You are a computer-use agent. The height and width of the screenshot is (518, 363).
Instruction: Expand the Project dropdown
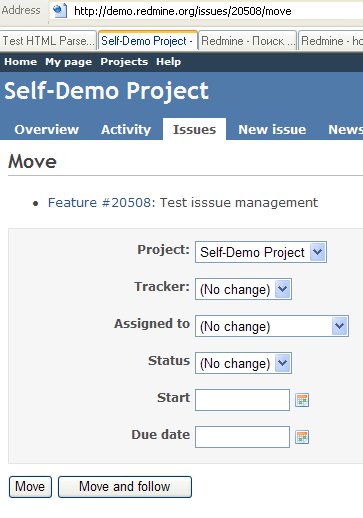pyautogui.click(x=261, y=252)
